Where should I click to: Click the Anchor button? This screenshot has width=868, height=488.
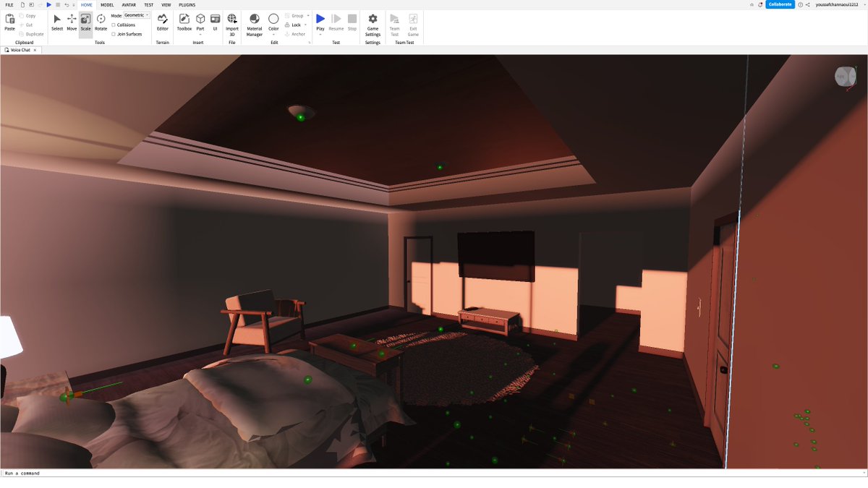(295, 34)
